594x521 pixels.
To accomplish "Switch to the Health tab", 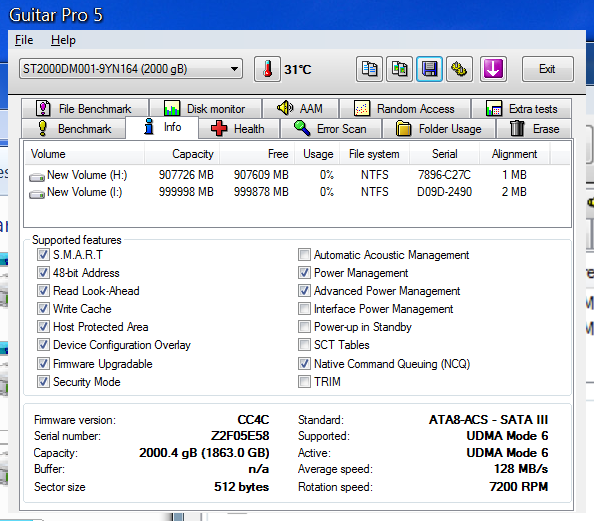I will [x=239, y=129].
